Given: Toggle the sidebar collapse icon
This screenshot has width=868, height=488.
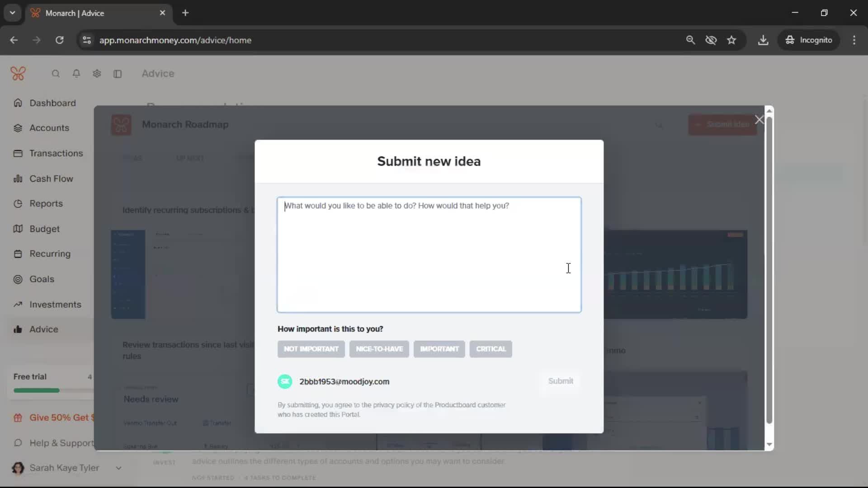Looking at the screenshot, I should [118, 74].
